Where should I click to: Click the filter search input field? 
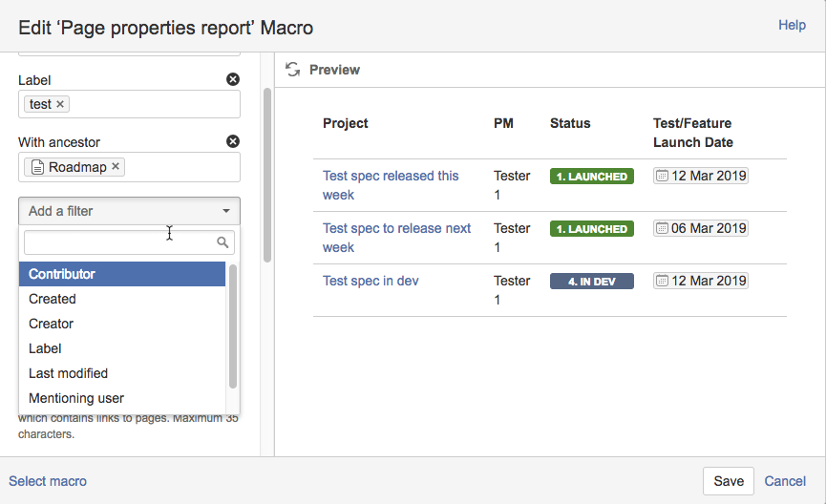(x=129, y=242)
